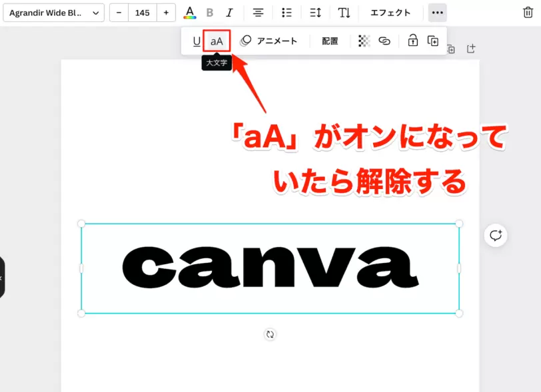Image resolution: width=541 pixels, height=392 pixels.
Task: Lock the element with padlock icon
Action: 412,41
